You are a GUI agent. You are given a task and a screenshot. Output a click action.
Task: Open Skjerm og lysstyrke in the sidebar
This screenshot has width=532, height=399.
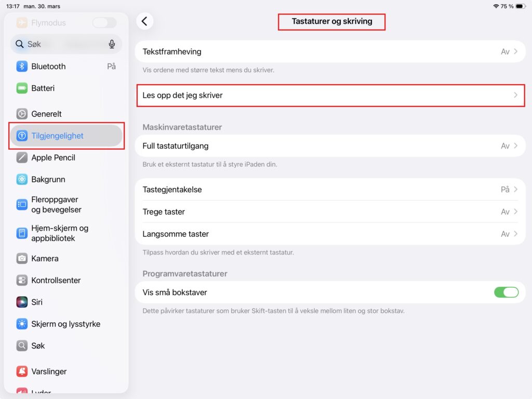click(x=66, y=324)
